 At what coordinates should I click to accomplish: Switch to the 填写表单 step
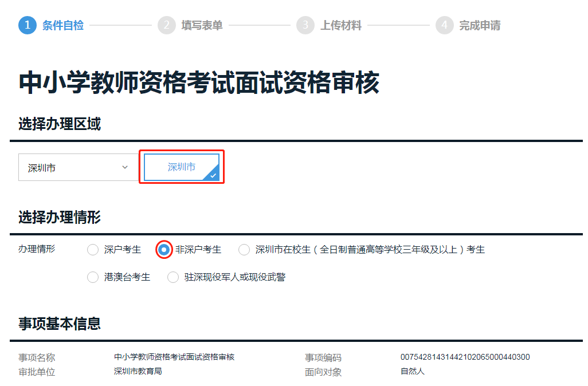point(202,26)
